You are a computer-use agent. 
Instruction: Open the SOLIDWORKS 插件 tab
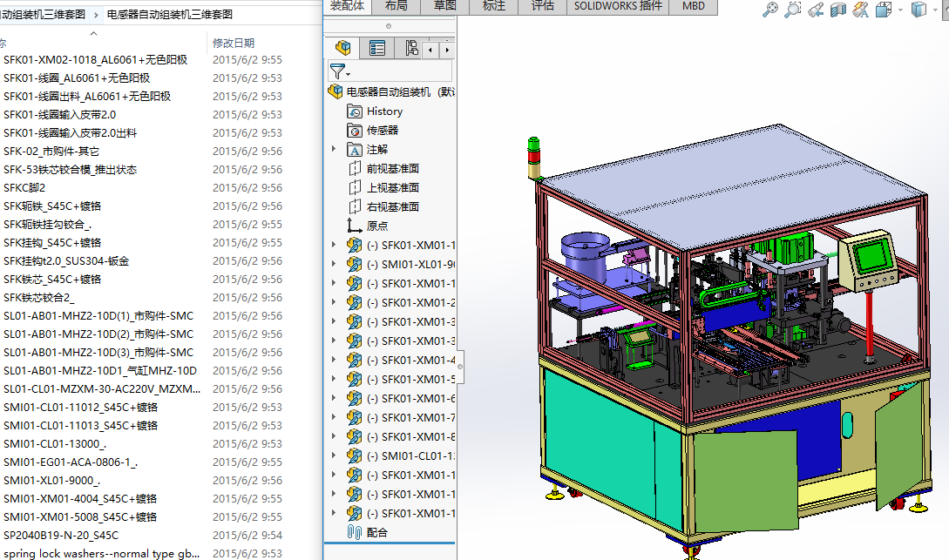tap(618, 6)
